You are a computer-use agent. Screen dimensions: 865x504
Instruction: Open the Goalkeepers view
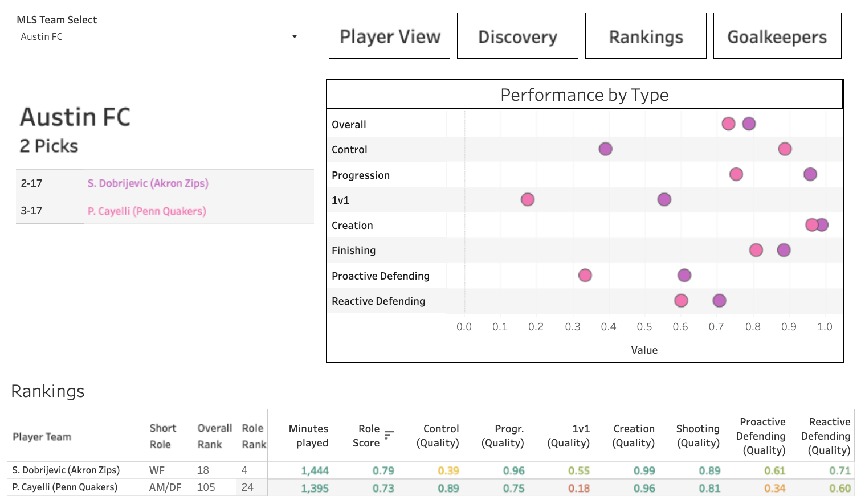(777, 36)
